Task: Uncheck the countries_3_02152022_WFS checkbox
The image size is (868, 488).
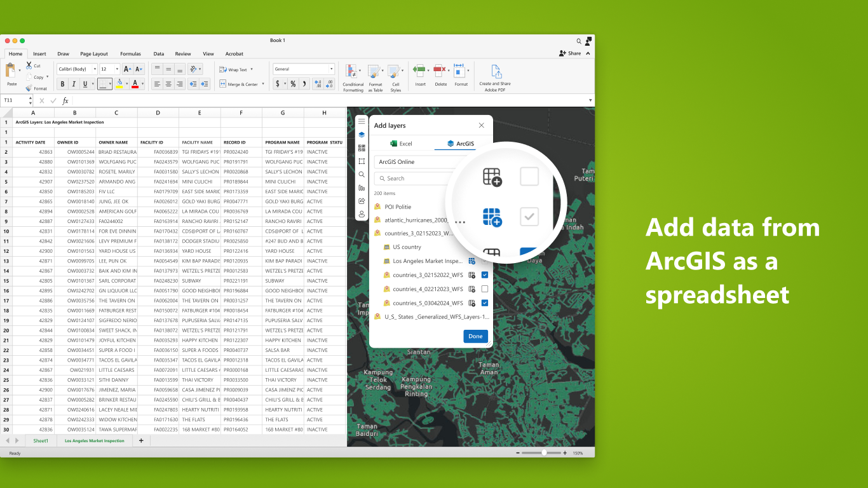Action: pos(485,275)
